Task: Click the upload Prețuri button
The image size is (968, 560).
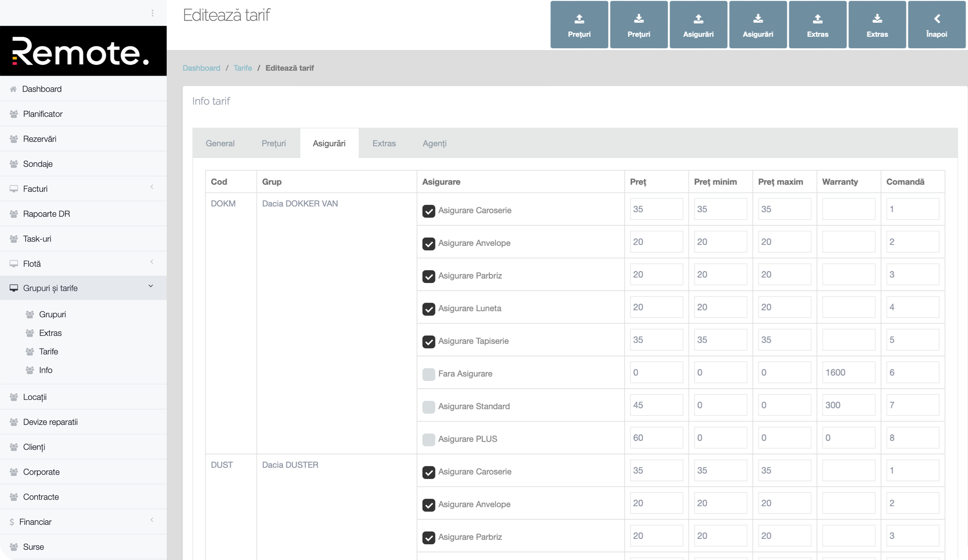Action: point(579,25)
